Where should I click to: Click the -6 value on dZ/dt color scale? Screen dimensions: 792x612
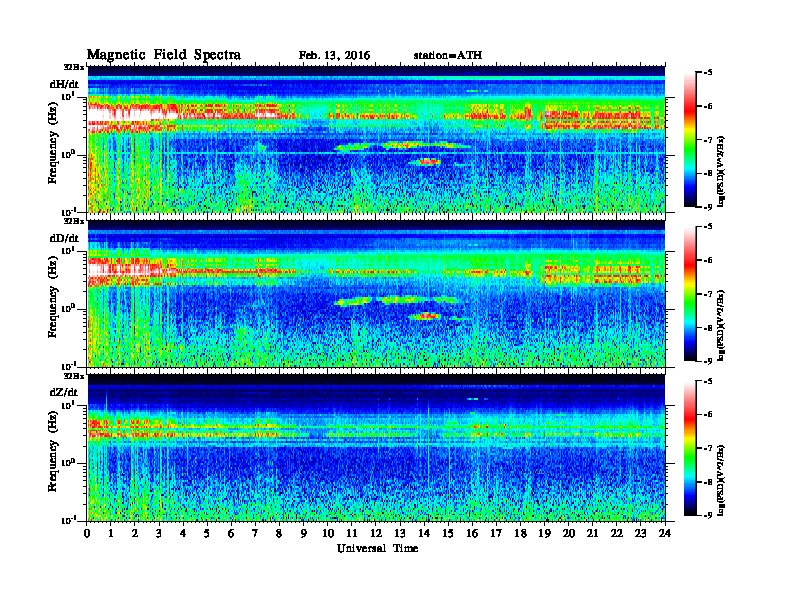pyautogui.click(x=708, y=415)
